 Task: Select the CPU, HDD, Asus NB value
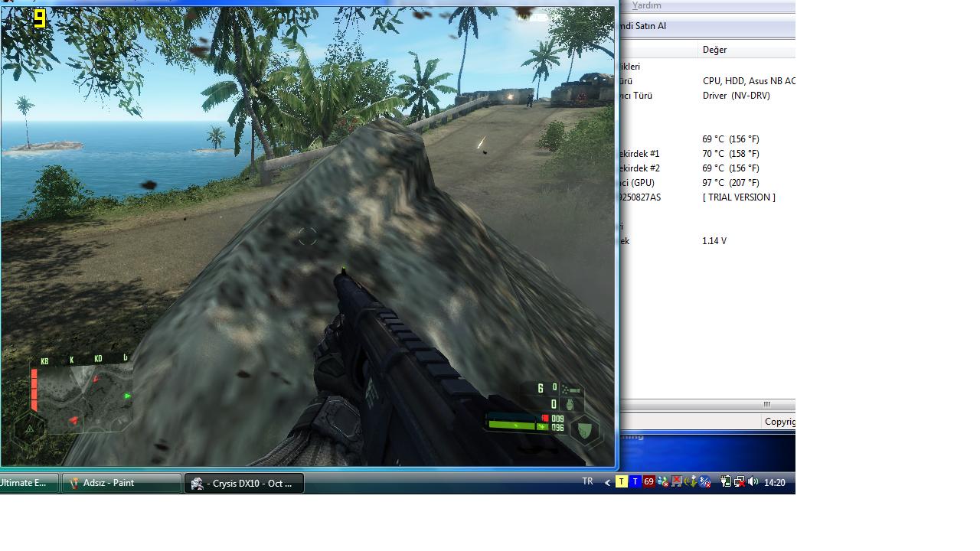click(x=749, y=81)
